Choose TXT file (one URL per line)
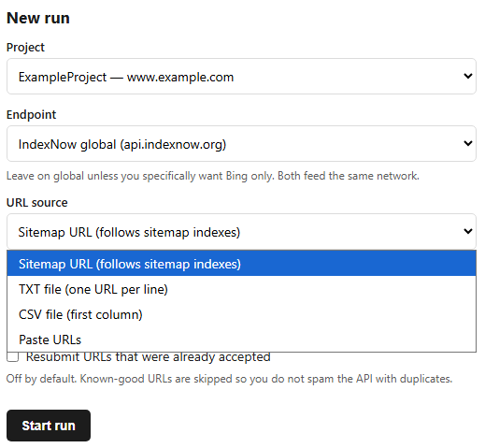This screenshot has height=448, width=485. coord(241,289)
